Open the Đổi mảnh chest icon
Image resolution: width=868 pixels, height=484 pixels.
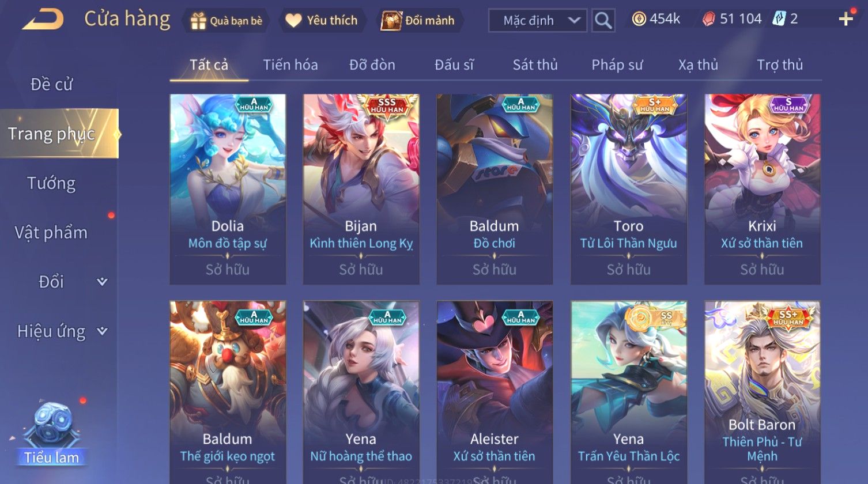[x=391, y=21]
